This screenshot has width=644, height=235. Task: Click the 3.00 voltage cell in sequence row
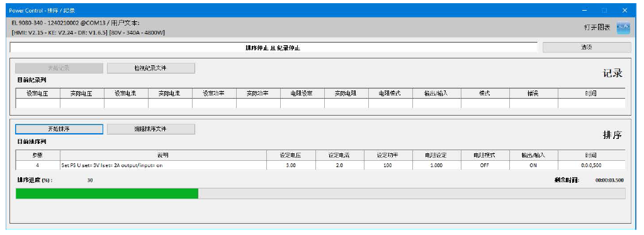coord(291,165)
